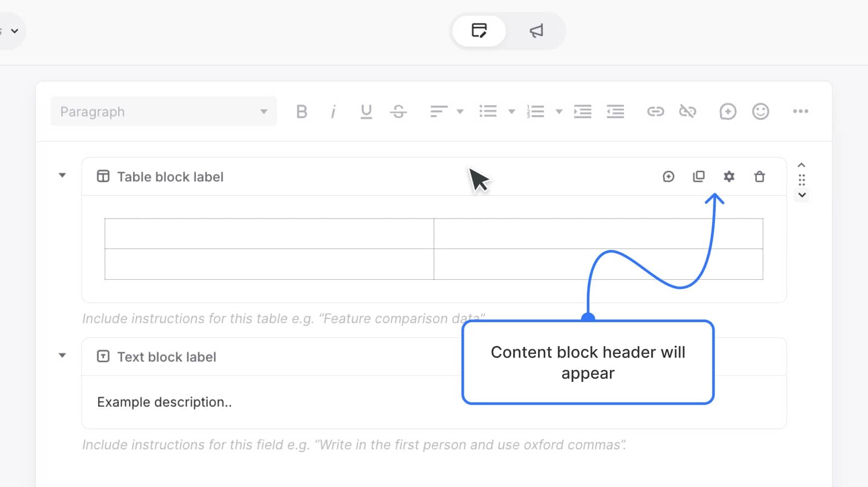The width and height of the screenshot is (868, 487).
Task: Collapse the Text block with triangle
Action: pos(62,356)
